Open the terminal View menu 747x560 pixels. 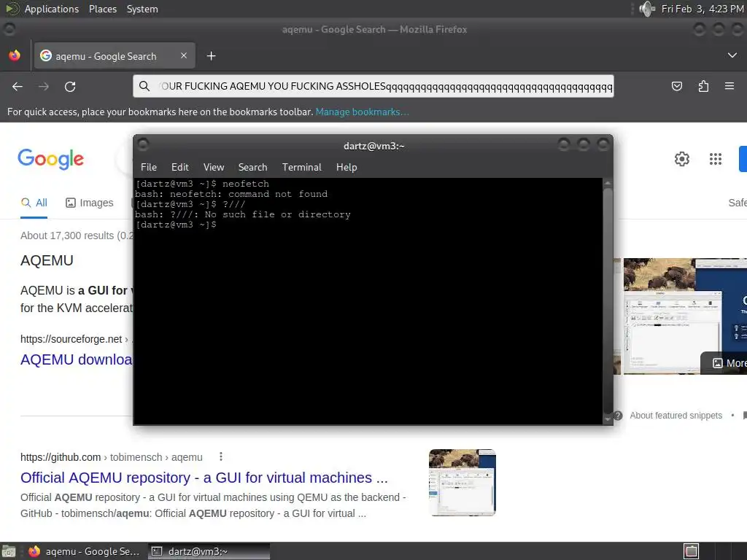pyautogui.click(x=214, y=167)
